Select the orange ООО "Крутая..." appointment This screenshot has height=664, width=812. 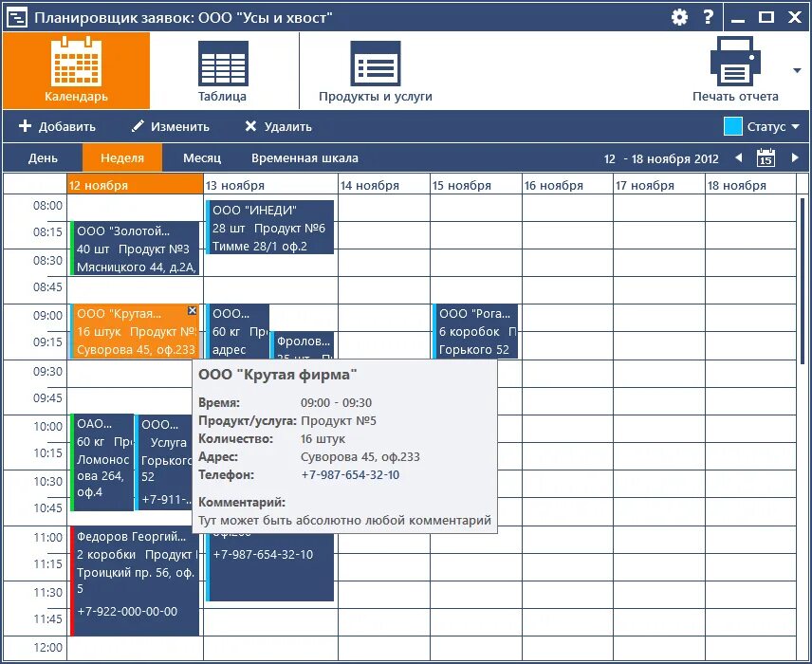pos(135,331)
